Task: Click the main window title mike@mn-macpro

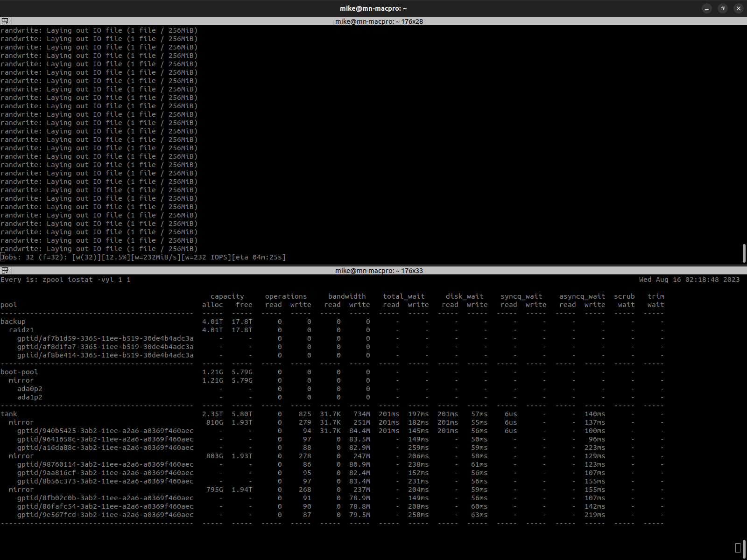Action: (x=373, y=8)
